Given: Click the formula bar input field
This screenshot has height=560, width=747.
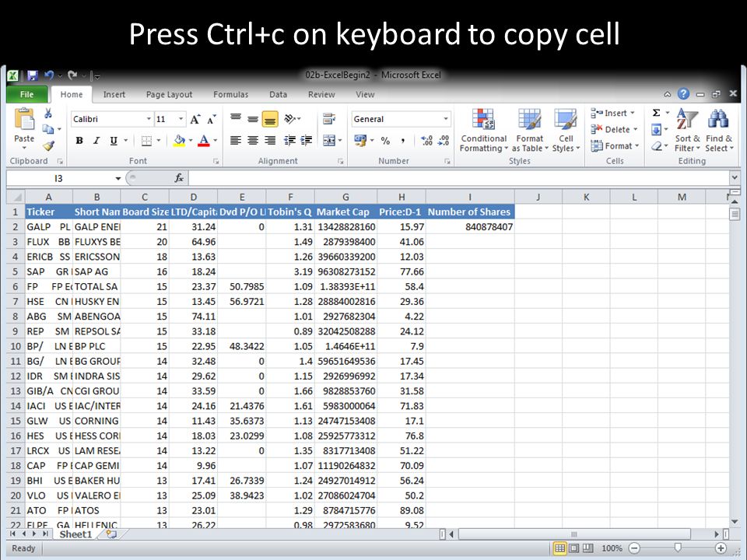Looking at the screenshot, I should [458, 178].
